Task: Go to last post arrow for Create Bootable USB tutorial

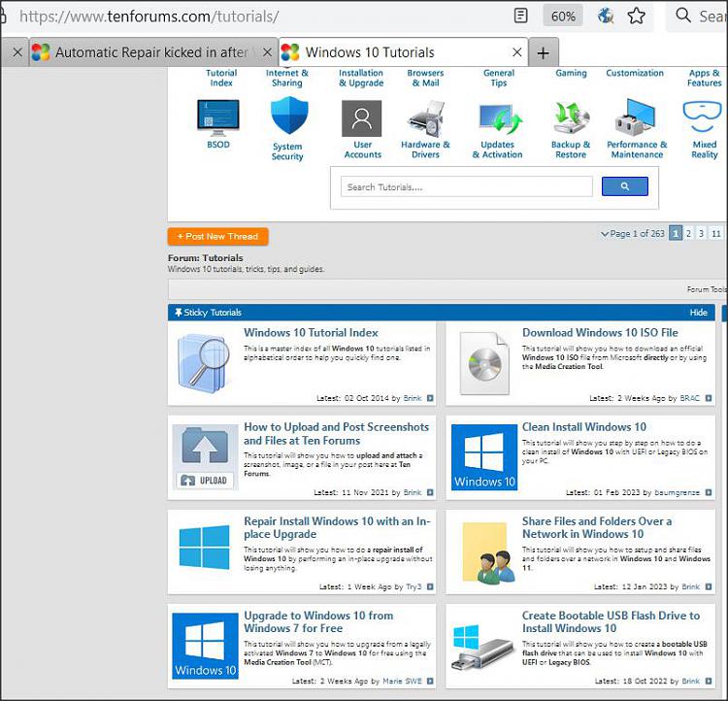Action: (x=709, y=681)
